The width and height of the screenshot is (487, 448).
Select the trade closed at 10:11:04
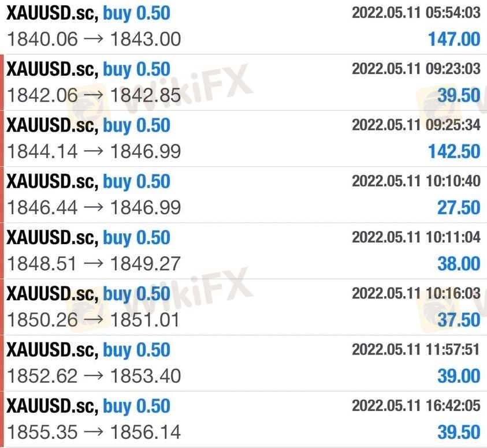[x=244, y=251]
